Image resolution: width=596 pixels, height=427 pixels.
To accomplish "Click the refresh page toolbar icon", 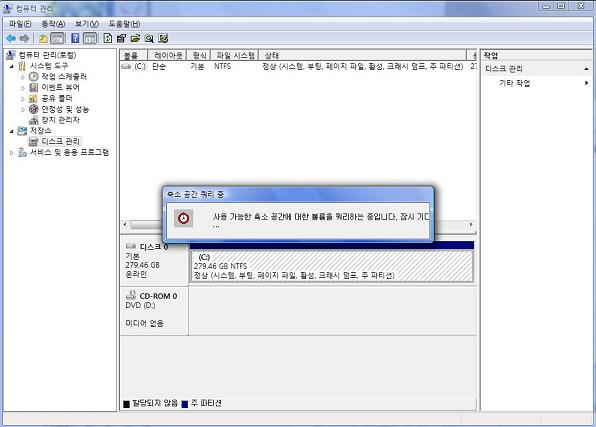I will (x=108, y=38).
